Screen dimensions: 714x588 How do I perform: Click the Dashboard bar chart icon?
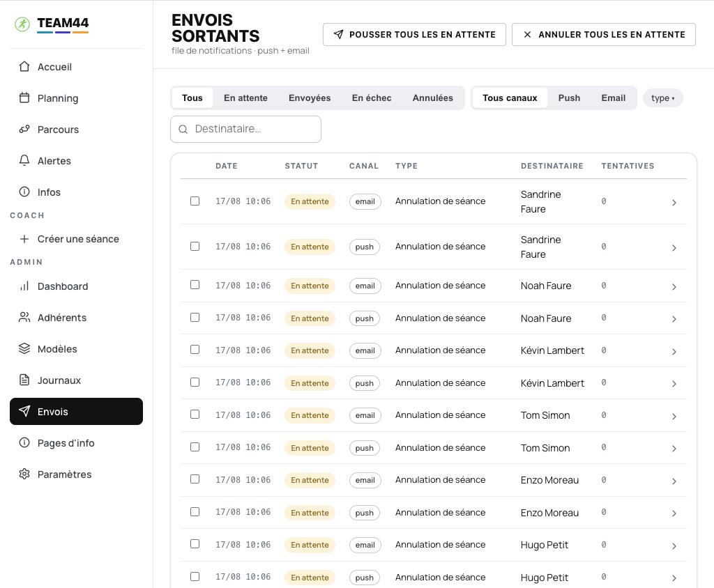[24, 286]
